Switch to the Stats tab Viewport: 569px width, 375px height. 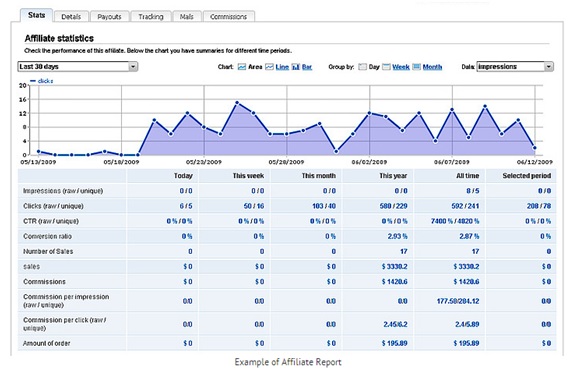[x=37, y=15]
